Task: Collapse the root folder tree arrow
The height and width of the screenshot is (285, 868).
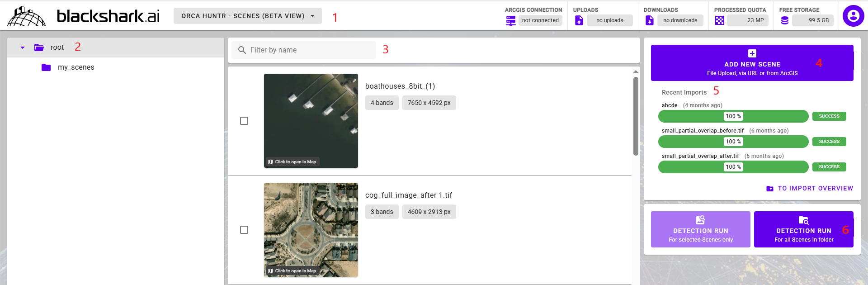Action: coord(23,47)
